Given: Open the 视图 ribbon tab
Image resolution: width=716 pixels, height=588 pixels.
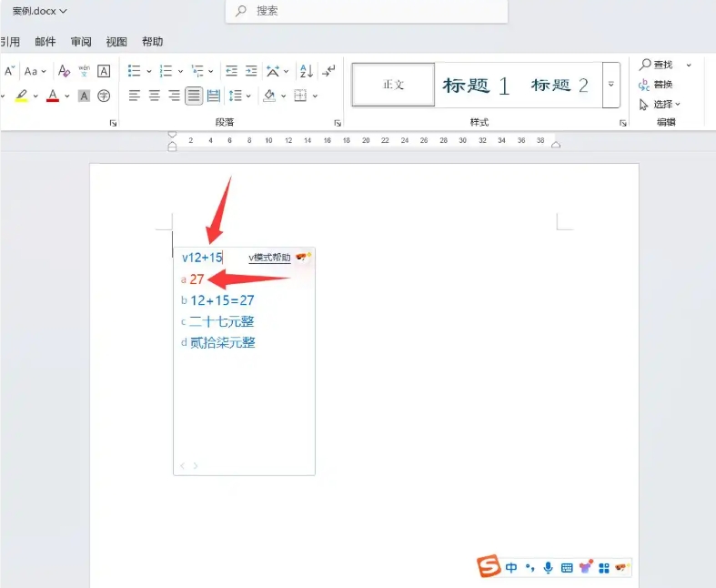Looking at the screenshot, I should (116, 42).
